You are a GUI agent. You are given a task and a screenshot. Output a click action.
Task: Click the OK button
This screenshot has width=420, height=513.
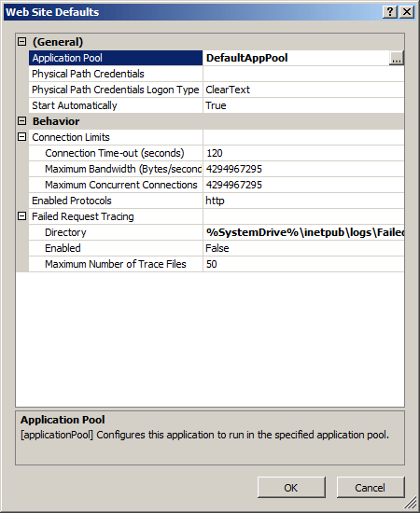[x=291, y=488]
